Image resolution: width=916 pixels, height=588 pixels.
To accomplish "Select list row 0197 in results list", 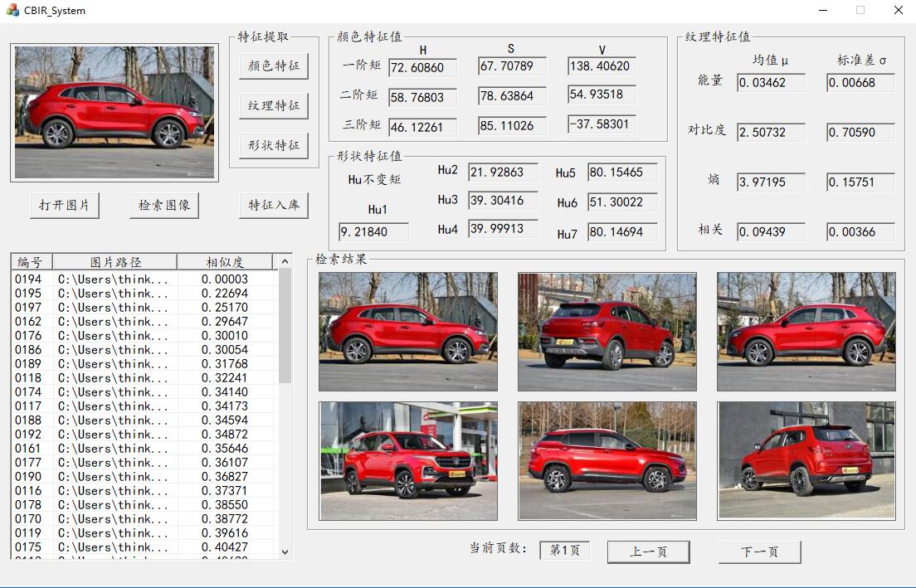I will pyautogui.click(x=144, y=307).
